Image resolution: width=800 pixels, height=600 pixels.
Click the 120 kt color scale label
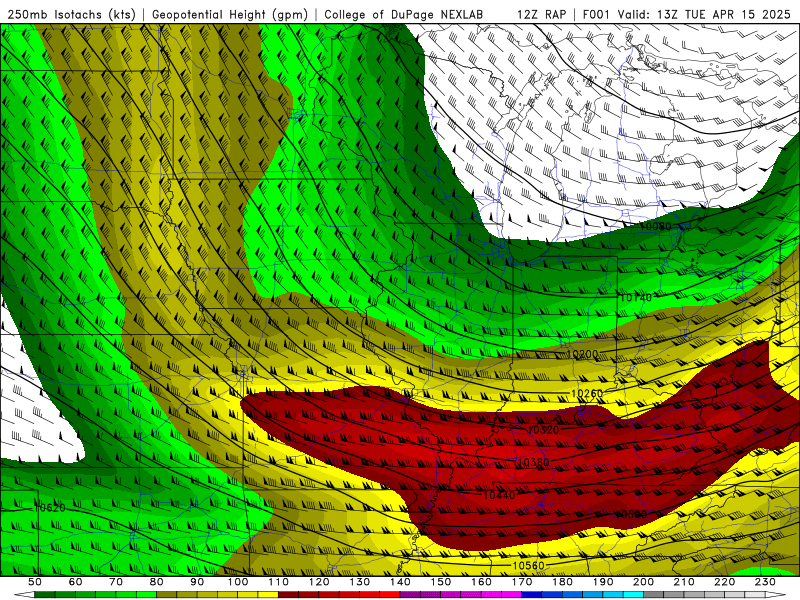click(319, 582)
